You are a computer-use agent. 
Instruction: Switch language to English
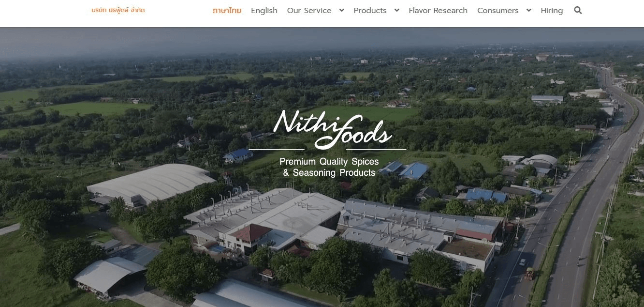point(264,11)
